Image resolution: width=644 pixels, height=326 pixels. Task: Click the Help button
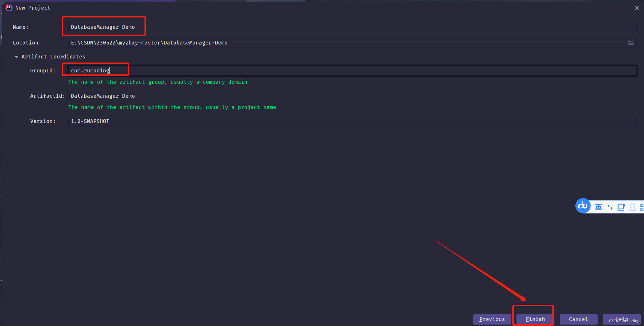[x=622, y=319]
